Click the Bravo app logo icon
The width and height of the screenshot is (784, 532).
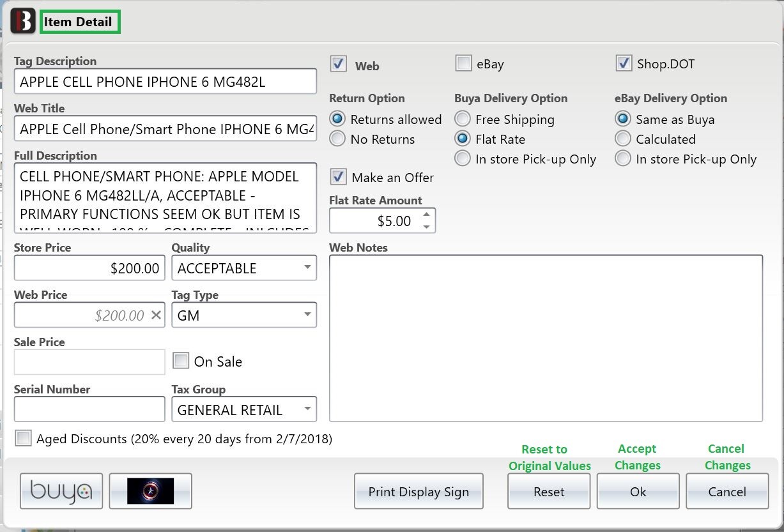coord(23,22)
